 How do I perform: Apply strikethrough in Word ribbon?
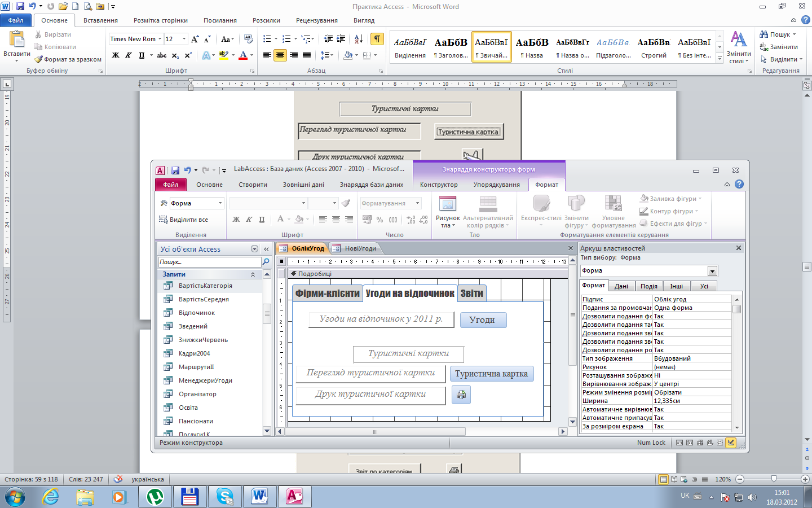[162, 55]
